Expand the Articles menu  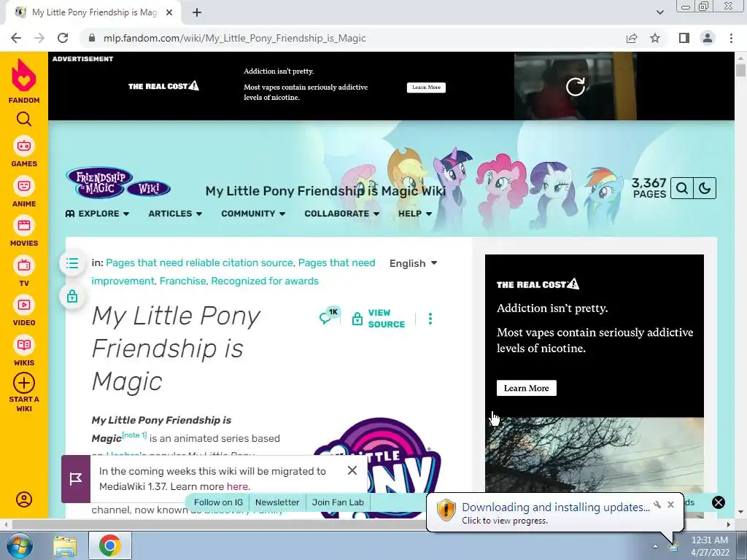coord(175,214)
